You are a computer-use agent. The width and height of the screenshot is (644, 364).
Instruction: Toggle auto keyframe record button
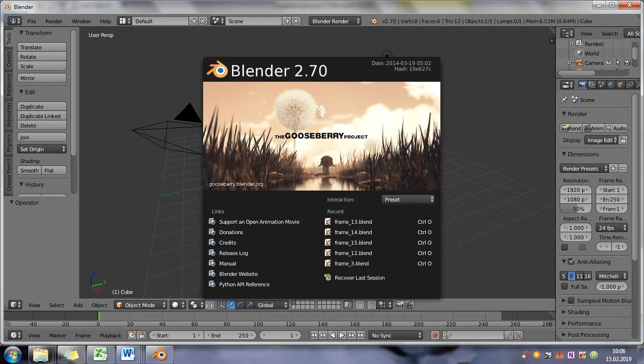(435, 335)
